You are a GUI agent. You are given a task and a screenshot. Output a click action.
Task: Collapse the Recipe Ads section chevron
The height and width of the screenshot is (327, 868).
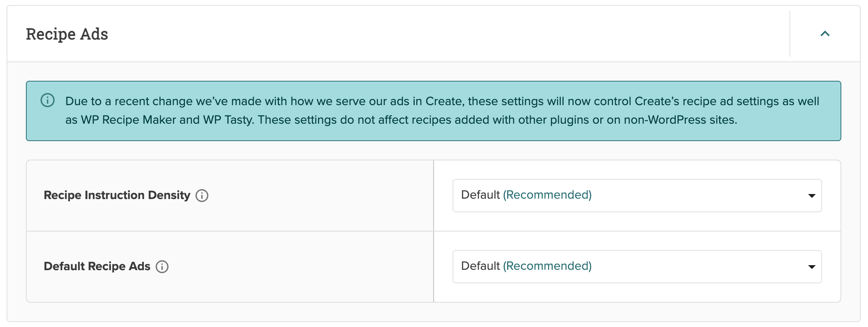(x=825, y=34)
